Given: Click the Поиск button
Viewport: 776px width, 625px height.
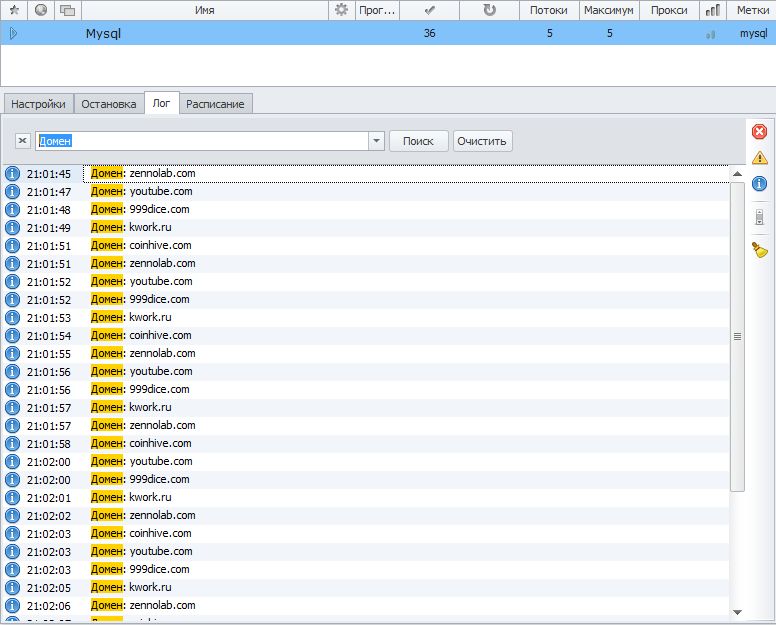Looking at the screenshot, I should (418, 141).
